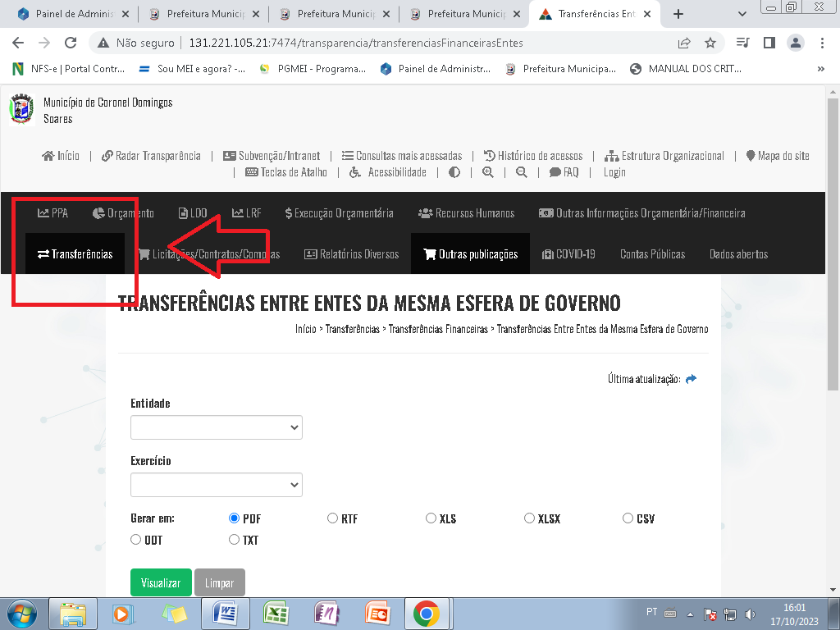Show more bookmarks with the double chevron
Image resolution: width=840 pixels, height=630 pixels.
[820, 69]
